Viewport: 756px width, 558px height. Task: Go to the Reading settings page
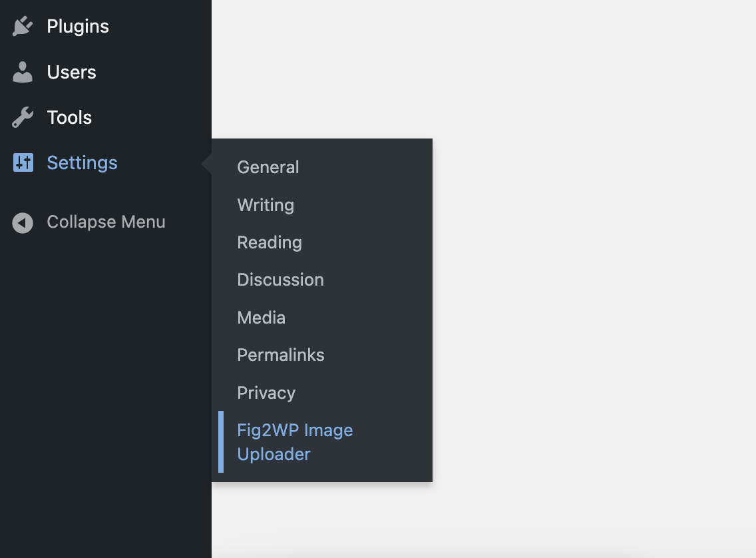click(x=270, y=242)
